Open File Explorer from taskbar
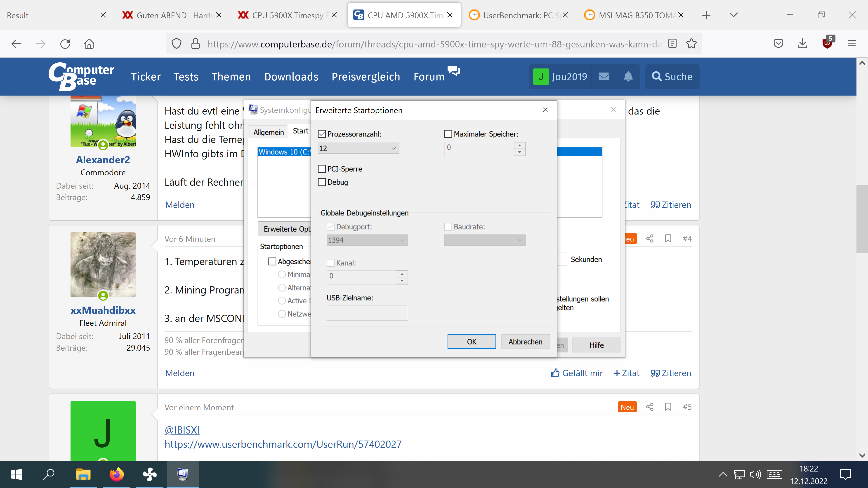Viewport: 868px width, 488px height. coord(83,474)
